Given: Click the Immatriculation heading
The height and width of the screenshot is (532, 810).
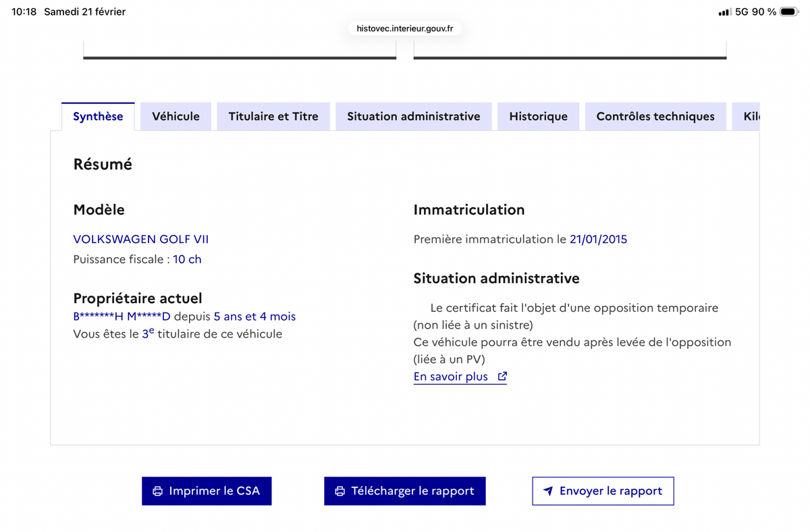Looking at the screenshot, I should click(469, 210).
